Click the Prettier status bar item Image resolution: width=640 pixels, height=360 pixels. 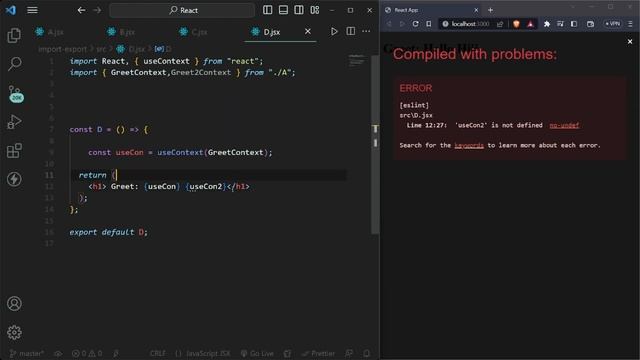318,353
